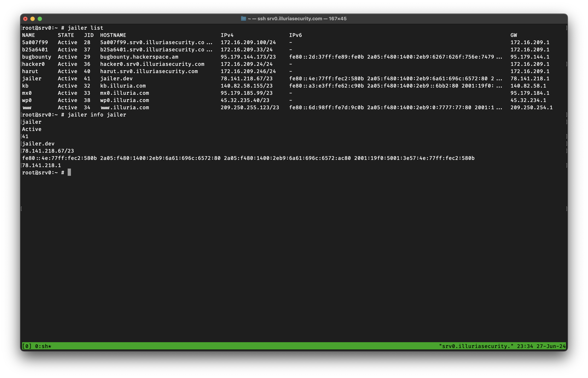Image resolution: width=588 pixels, height=378 pixels.
Task: Click the STATE column header
Action: point(66,35)
